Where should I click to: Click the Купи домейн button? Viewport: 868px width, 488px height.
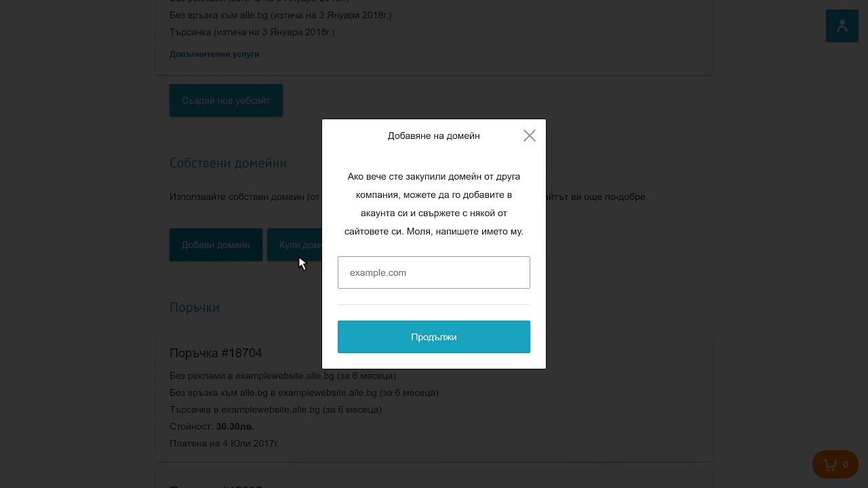(294, 245)
